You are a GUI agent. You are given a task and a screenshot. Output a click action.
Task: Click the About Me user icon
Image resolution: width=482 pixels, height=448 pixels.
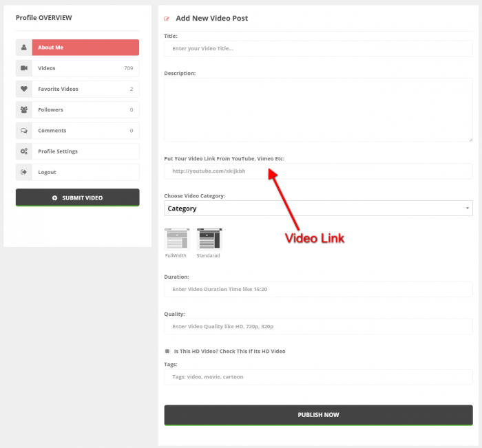pos(24,47)
